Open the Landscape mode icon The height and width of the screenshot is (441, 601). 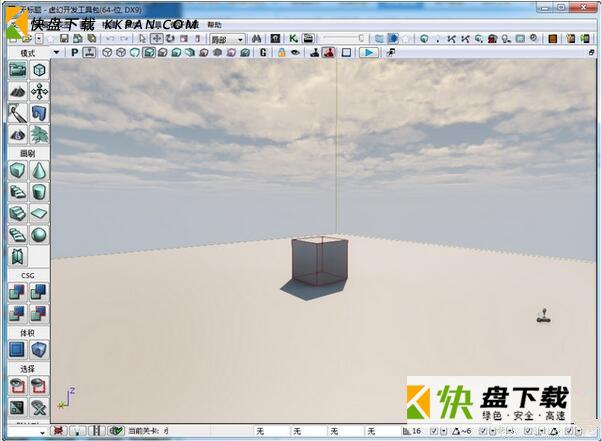tap(18, 134)
